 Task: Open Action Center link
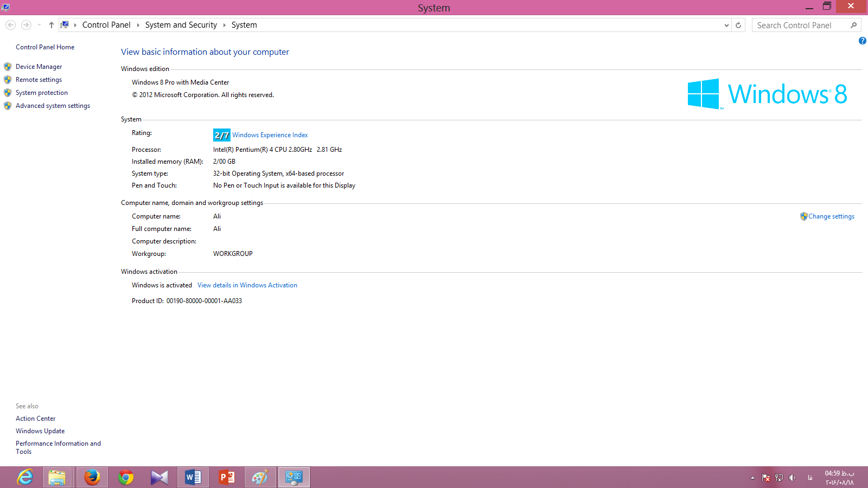coord(35,419)
